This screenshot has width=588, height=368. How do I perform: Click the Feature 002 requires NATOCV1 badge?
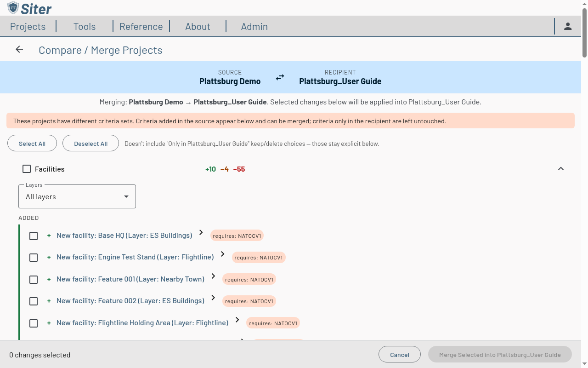[x=249, y=301]
